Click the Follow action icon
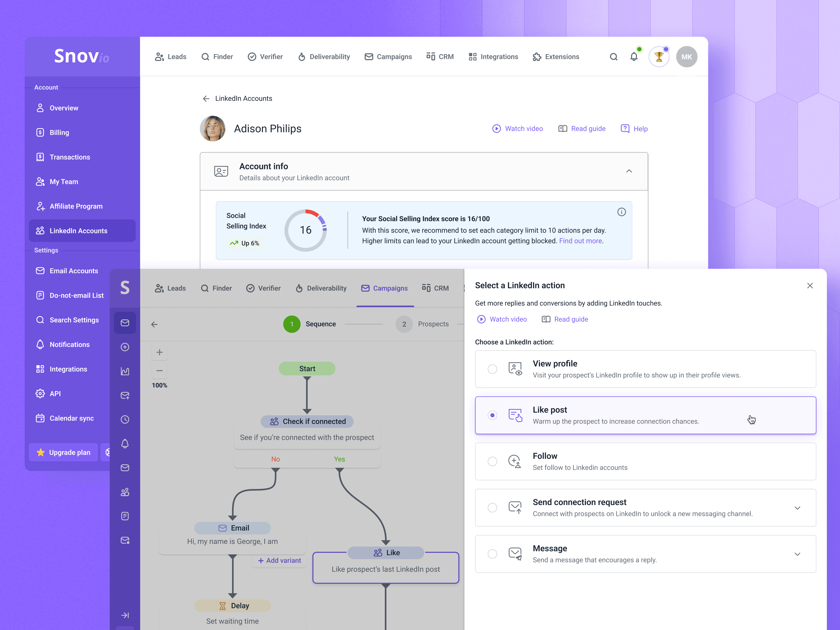 (x=514, y=461)
